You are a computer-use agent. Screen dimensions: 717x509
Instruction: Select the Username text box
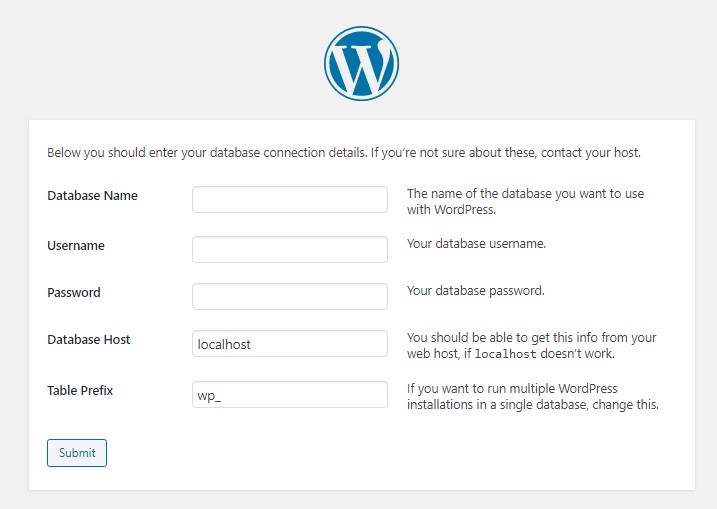(290, 249)
